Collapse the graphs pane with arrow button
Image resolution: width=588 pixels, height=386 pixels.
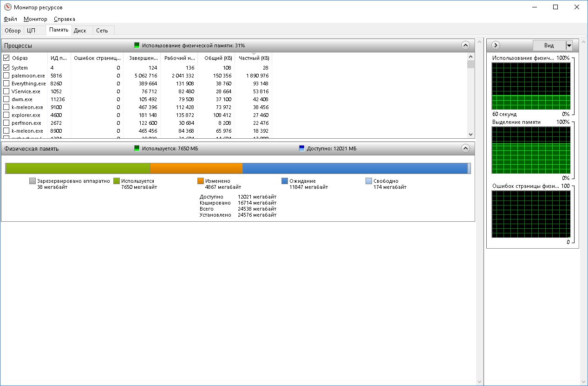[x=495, y=45]
